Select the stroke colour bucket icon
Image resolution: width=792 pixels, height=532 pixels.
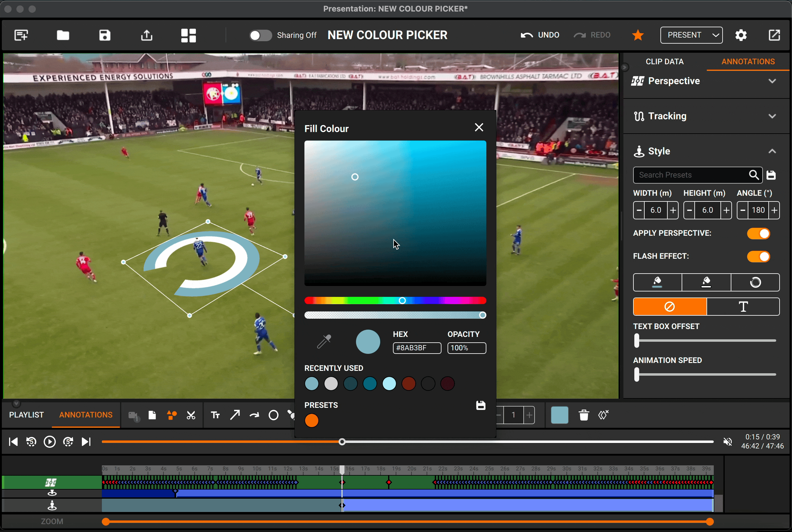706,282
